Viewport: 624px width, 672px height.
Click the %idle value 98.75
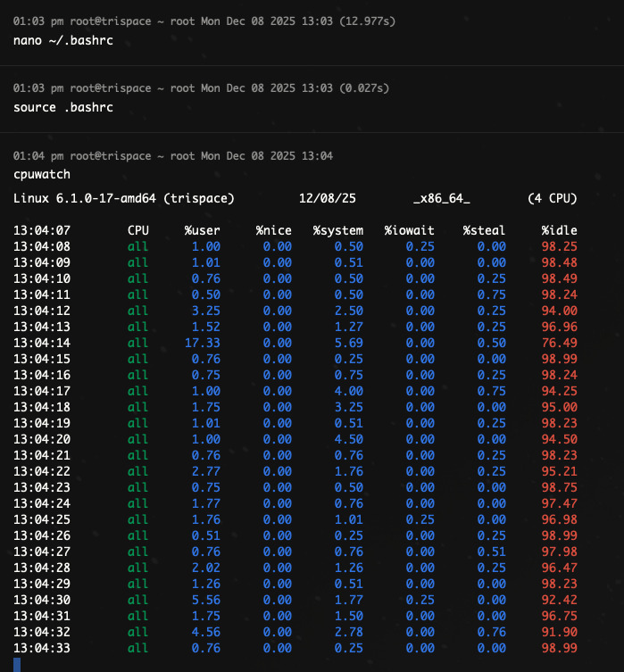click(560, 487)
